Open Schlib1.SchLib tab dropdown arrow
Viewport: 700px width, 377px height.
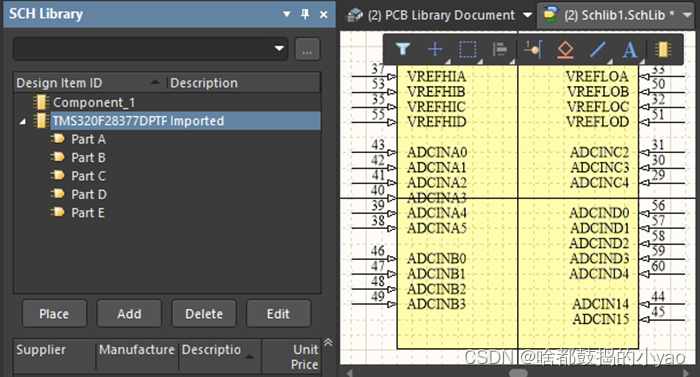coord(688,15)
